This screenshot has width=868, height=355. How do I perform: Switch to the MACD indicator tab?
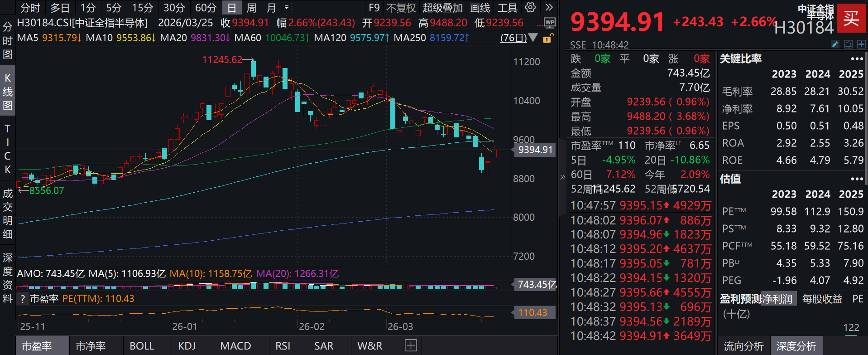[235, 346]
